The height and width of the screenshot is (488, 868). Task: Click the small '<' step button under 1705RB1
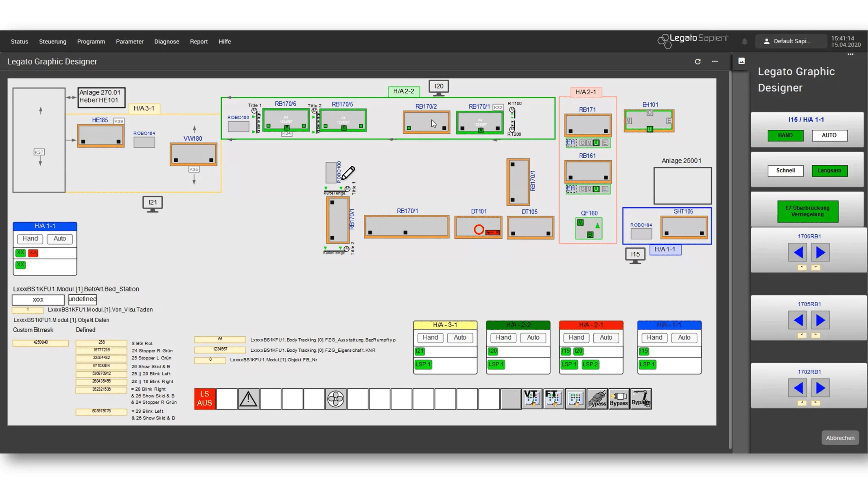click(802, 335)
